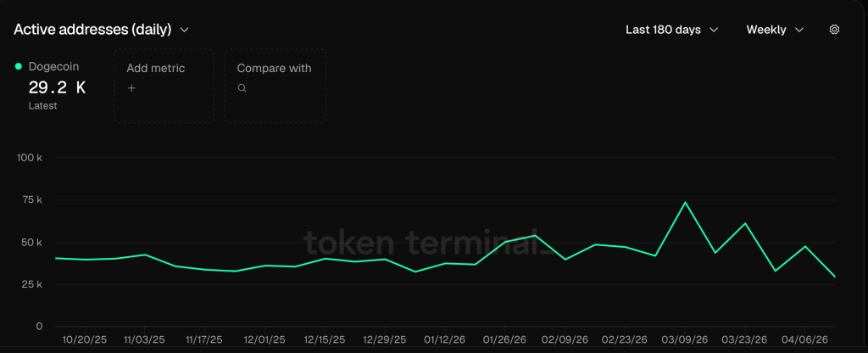
Task: Open chart settings gear icon
Action: [834, 30]
